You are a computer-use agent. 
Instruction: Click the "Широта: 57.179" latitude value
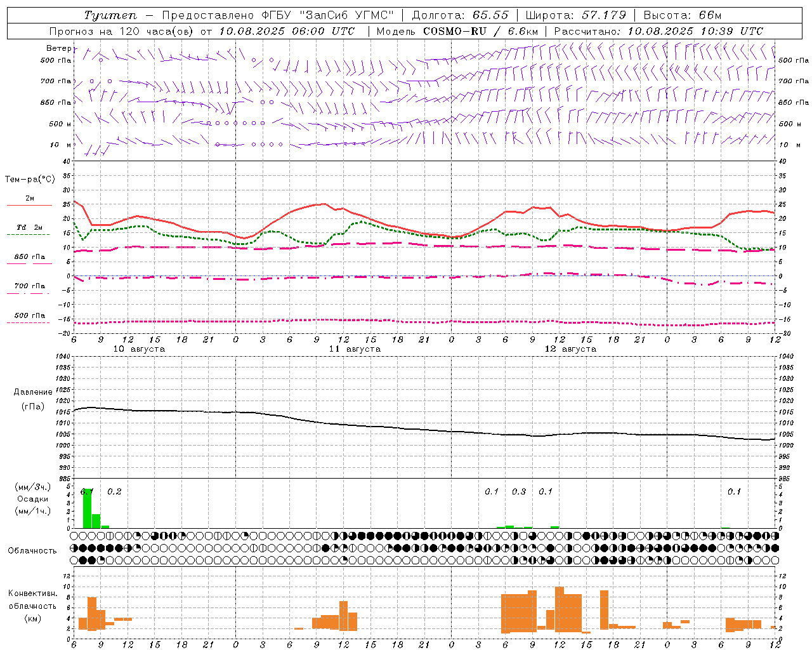pos(576,15)
